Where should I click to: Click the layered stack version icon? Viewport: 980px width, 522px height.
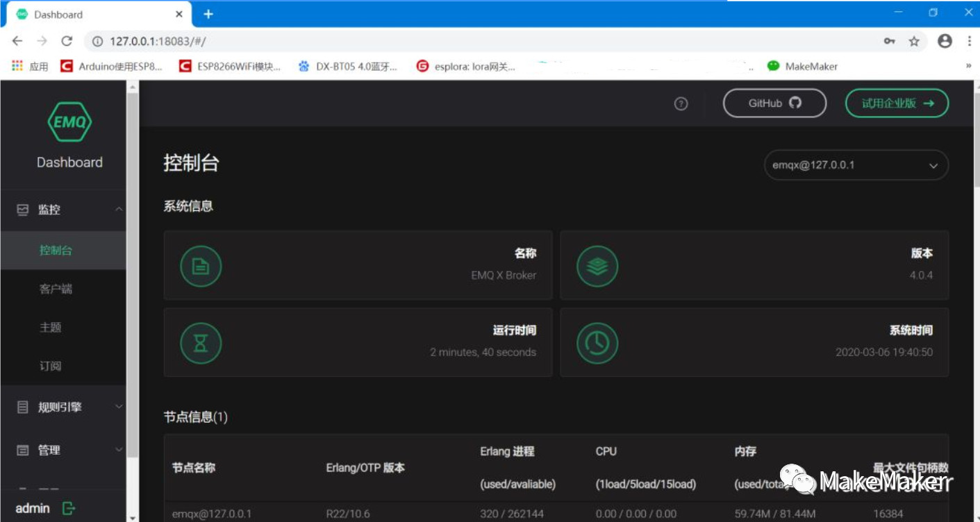tap(597, 266)
